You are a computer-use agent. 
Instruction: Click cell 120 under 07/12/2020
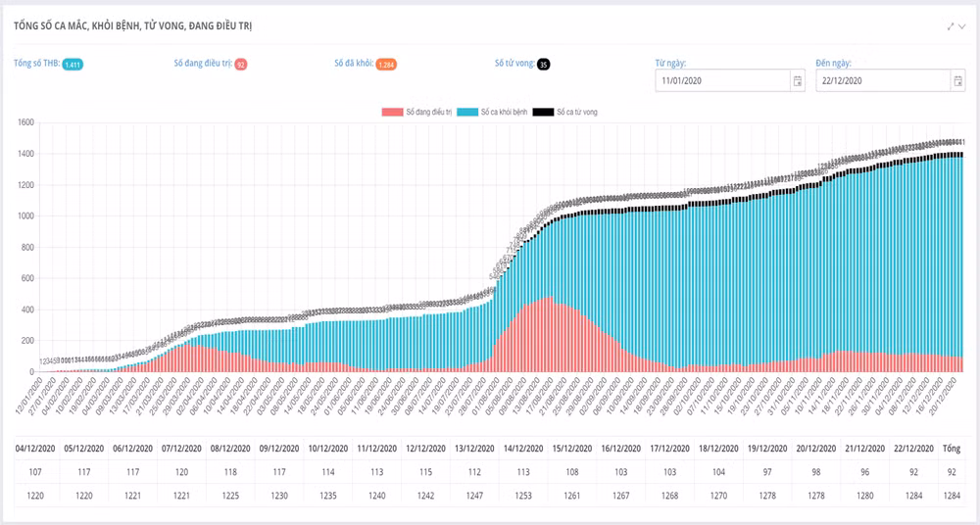coord(181,472)
